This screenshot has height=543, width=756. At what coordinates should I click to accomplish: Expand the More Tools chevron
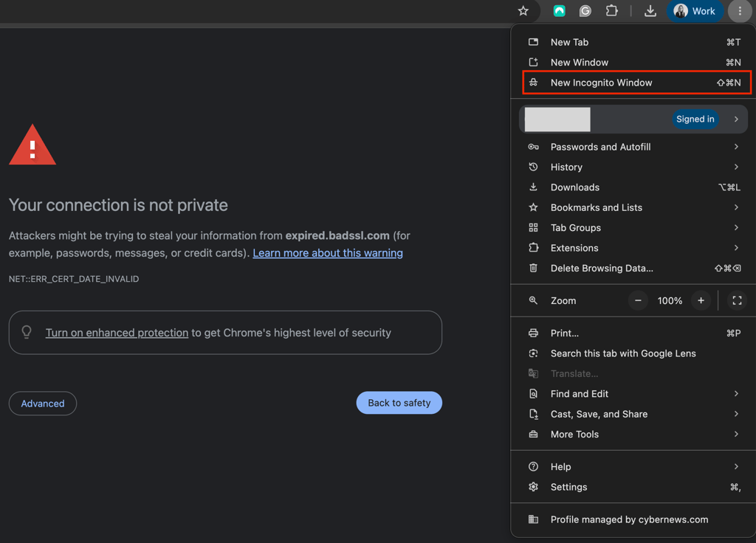point(736,435)
